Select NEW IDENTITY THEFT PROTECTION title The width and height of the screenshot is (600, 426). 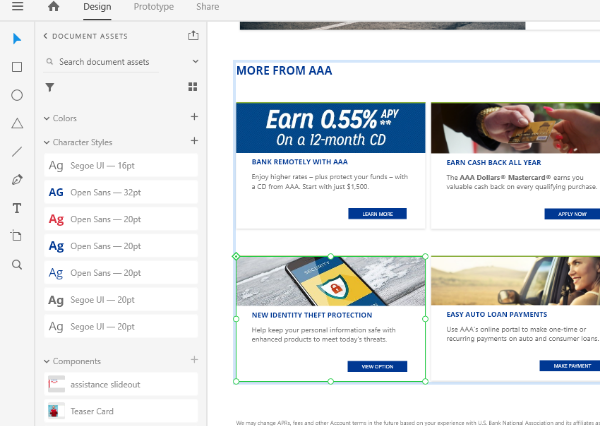click(x=312, y=315)
